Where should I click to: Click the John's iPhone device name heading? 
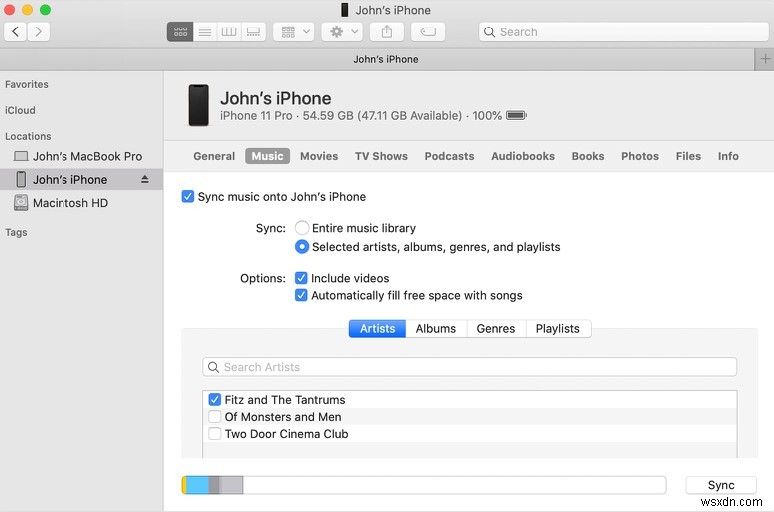[x=275, y=98]
